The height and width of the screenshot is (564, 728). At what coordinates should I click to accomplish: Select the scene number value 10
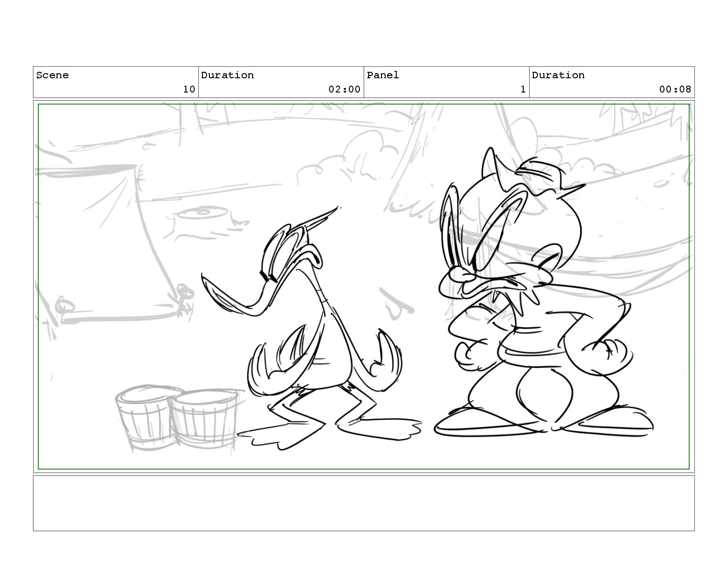tap(189, 89)
